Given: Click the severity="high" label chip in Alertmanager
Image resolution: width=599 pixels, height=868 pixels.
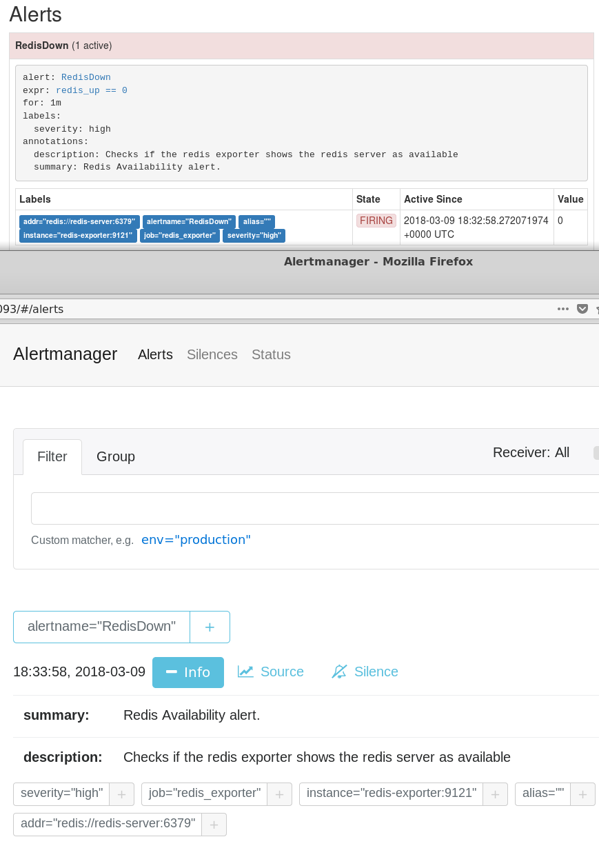Looking at the screenshot, I should pyautogui.click(x=62, y=794).
